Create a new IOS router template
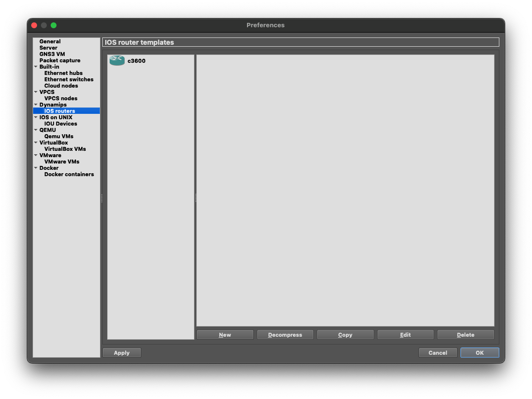 point(225,334)
